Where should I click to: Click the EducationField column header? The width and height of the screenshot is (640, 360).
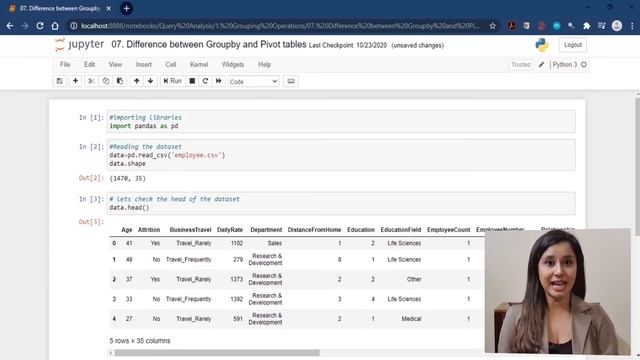point(401,230)
